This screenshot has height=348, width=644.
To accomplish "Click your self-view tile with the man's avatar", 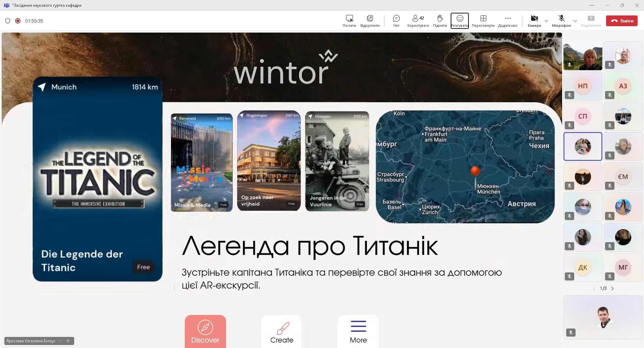I will click(x=603, y=317).
